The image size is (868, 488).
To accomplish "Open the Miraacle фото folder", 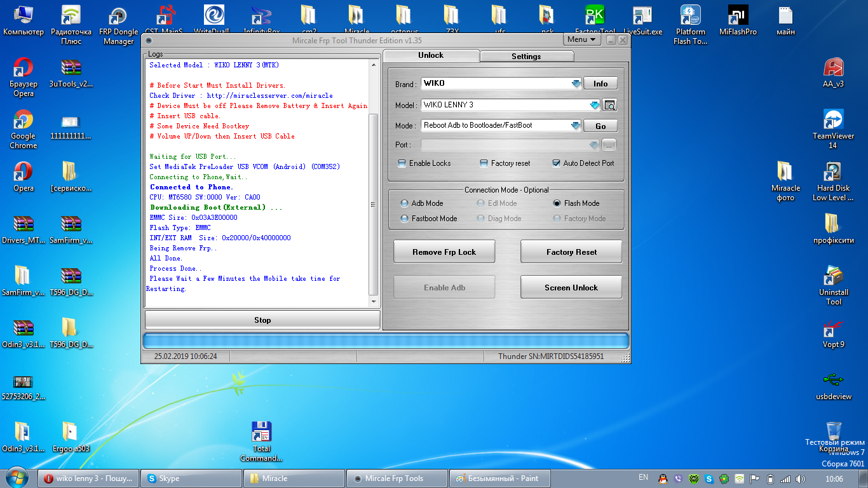I will click(786, 181).
